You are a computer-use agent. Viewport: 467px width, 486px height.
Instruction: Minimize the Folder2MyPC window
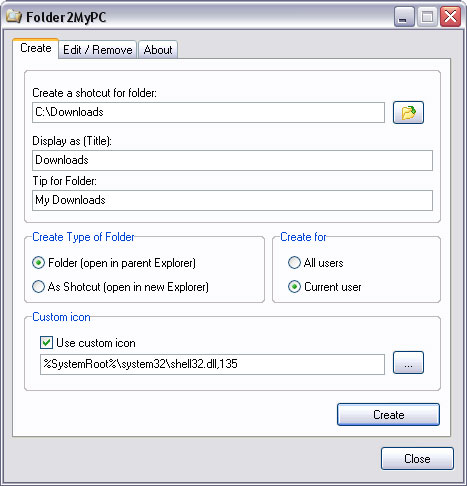404,17
